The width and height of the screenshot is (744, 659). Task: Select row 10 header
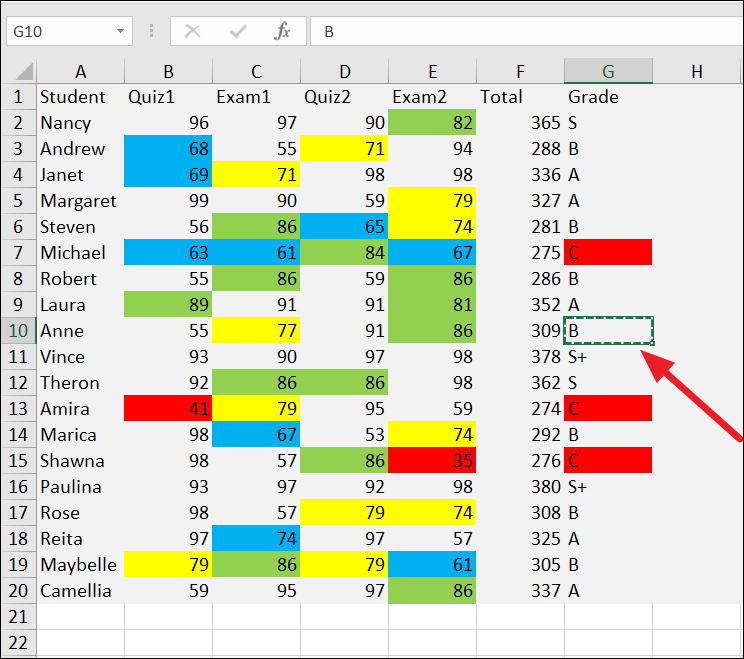pyautogui.click(x=19, y=331)
